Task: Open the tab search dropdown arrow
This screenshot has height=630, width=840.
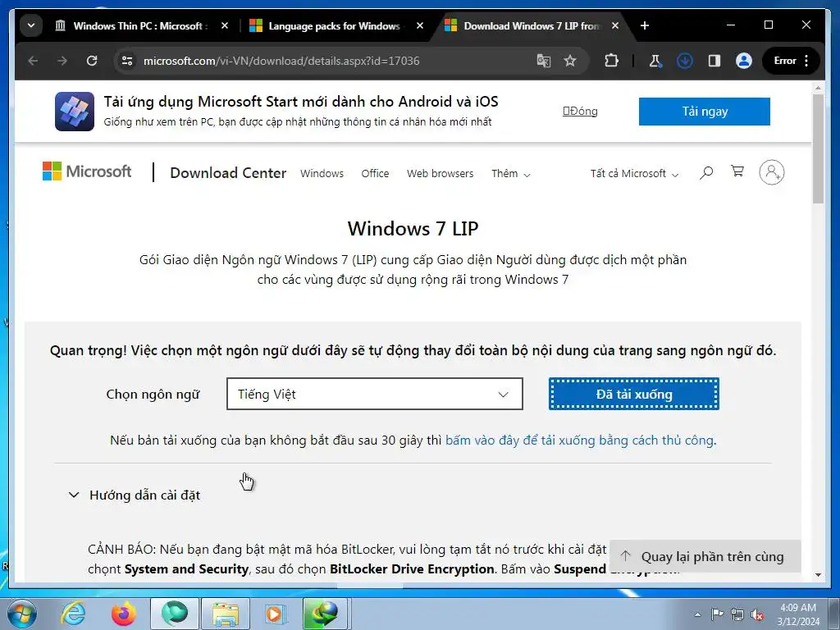Action: click(x=31, y=25)
